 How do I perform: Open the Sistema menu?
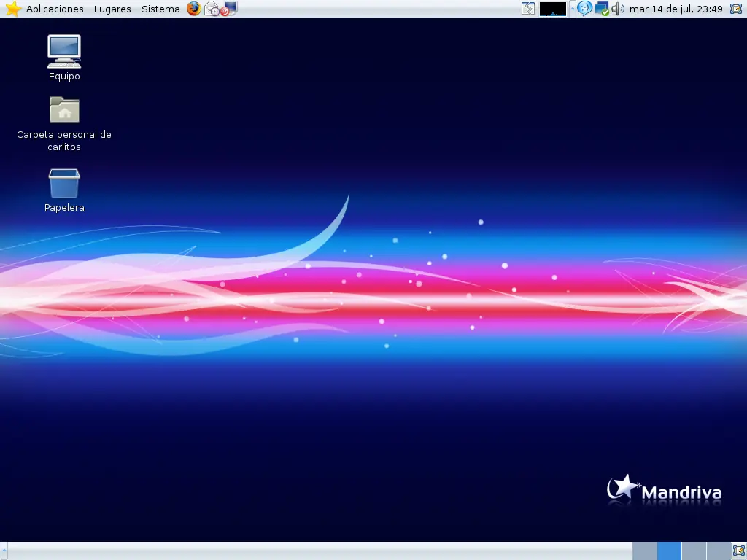160,9
